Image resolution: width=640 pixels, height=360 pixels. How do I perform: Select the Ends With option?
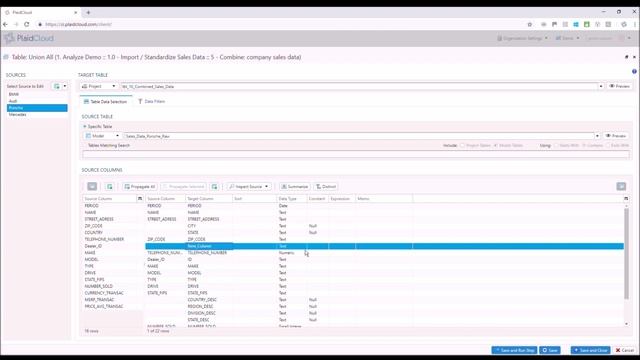coord(608,145)
